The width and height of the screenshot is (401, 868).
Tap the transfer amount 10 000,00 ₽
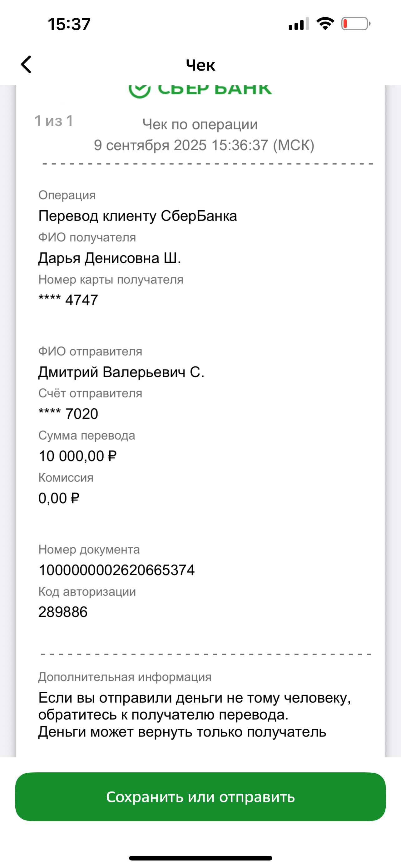(77, 456)
